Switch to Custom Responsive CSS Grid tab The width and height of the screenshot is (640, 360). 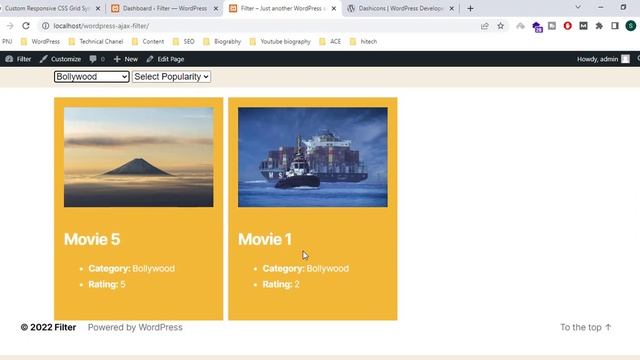(x=47, y=8)
